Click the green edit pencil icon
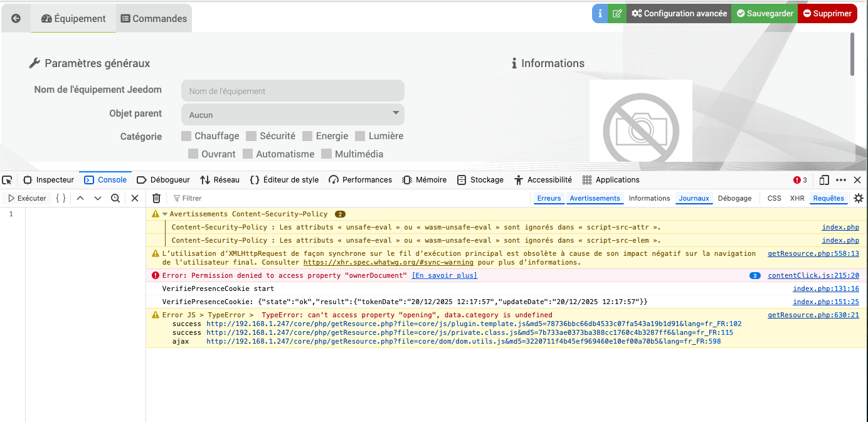 pos(617,13)
